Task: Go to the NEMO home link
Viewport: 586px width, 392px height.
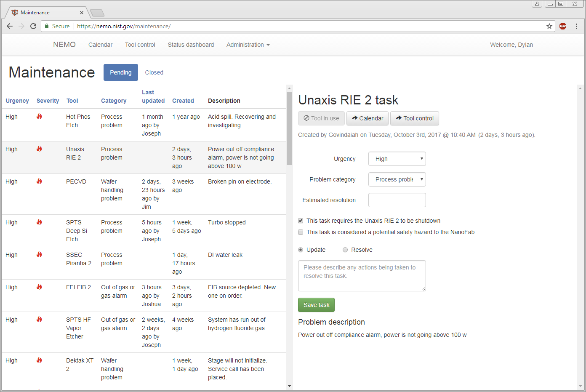Action: (64, 45)
